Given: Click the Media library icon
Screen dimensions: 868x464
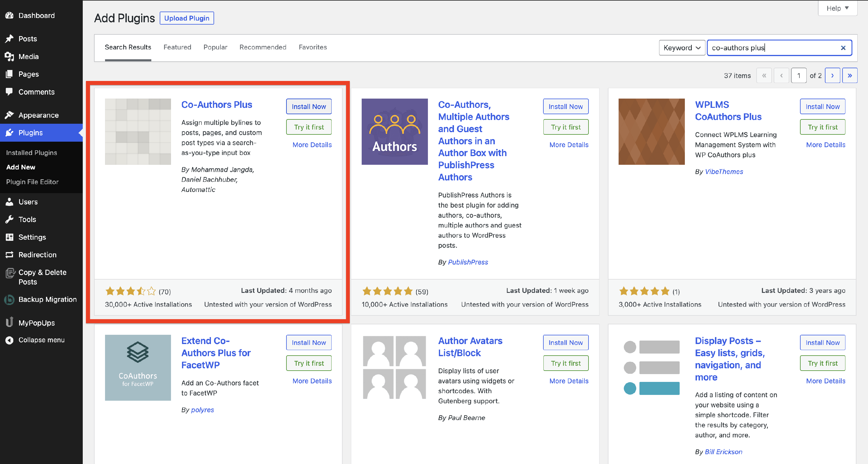Looking at the screenshot, I should 10,57.
